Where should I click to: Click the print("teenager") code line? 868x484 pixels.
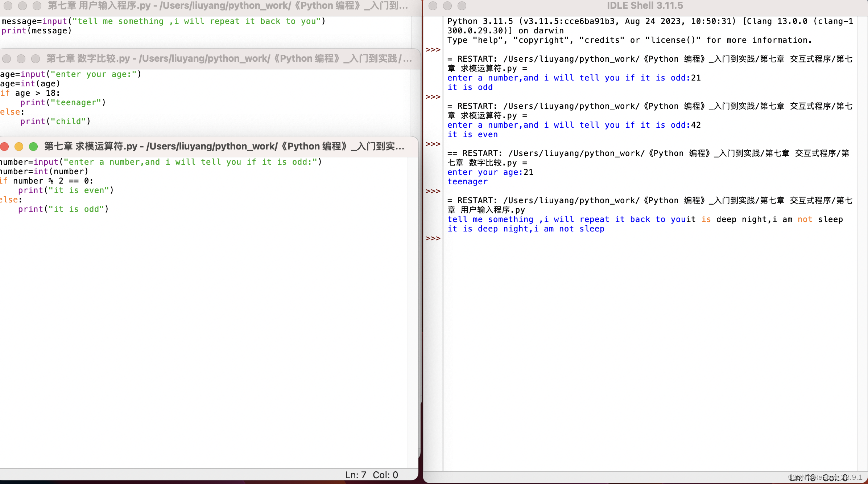[63, 103]
